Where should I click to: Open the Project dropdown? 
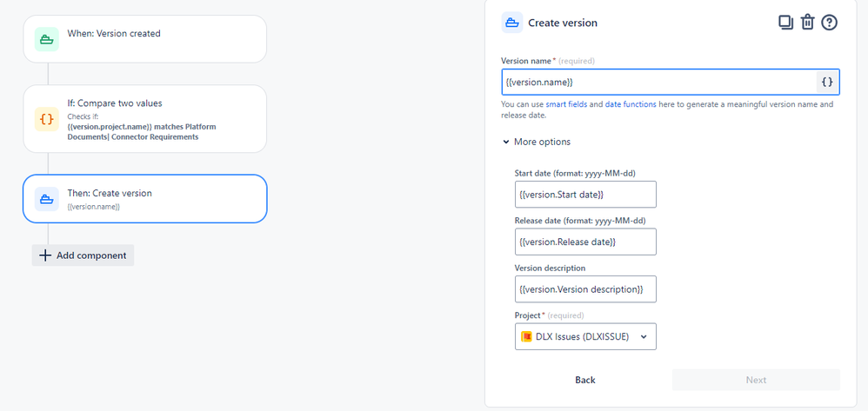click(585, 336)
